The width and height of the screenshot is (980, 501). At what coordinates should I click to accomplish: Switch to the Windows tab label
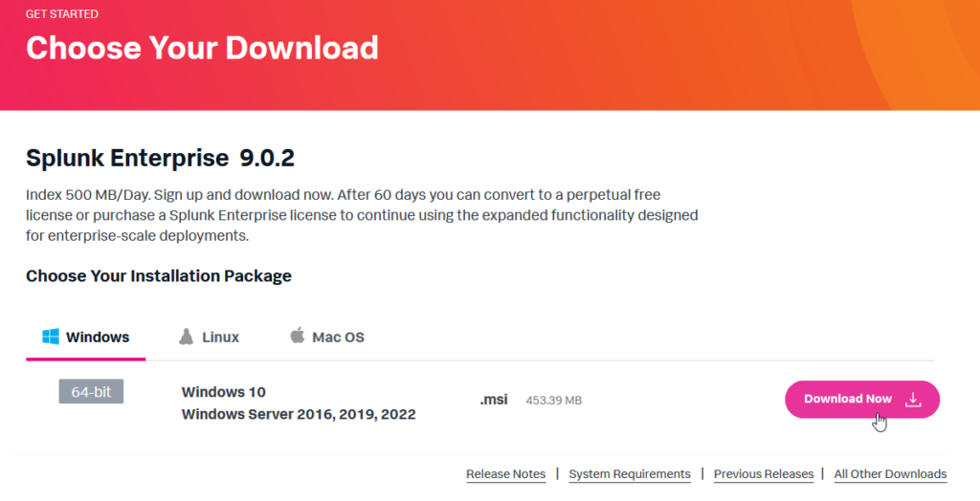[98, 338]
